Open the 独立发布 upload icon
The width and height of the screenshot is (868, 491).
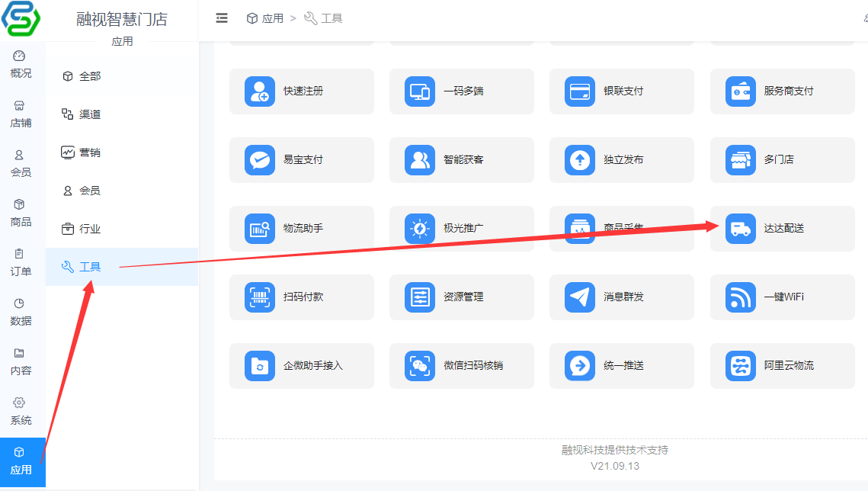point(580,160)
